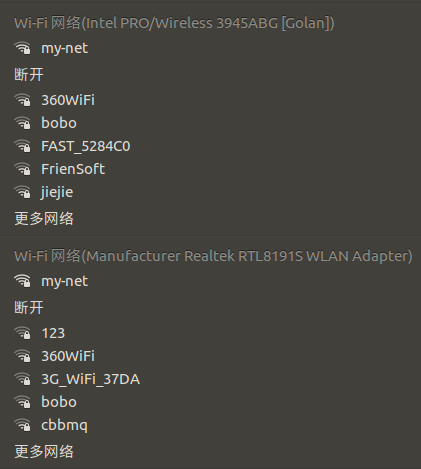Click the signal icon beside FrienSoft
The image size is (421, 469).
[x=22, y=169]
